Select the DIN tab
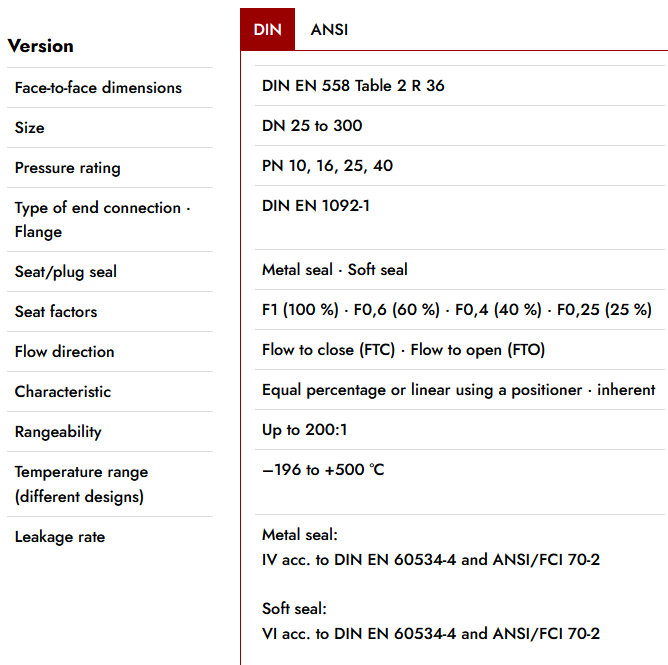The width and height of the screenshot is (668, 665). (267, 30)
